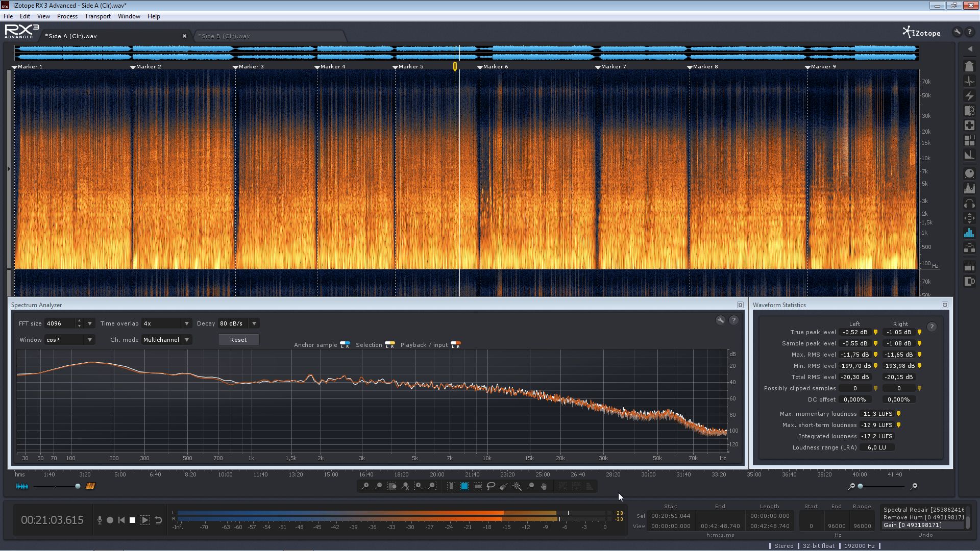The height and width of the screenshot is (551, 980).
Task: Switch to the Side B (Clr).wav tab
Action: [224, 36]
